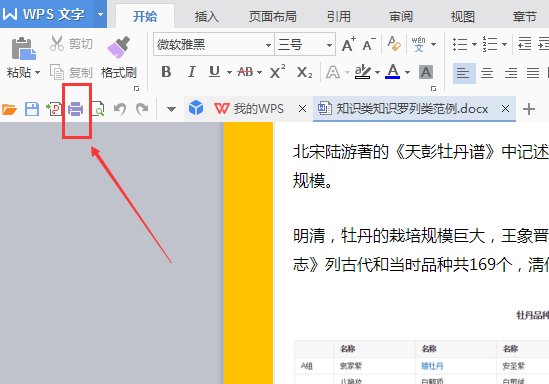Click the export to PDF icon
The width and height of the screenshot is (549, 384).
(54, 109)
